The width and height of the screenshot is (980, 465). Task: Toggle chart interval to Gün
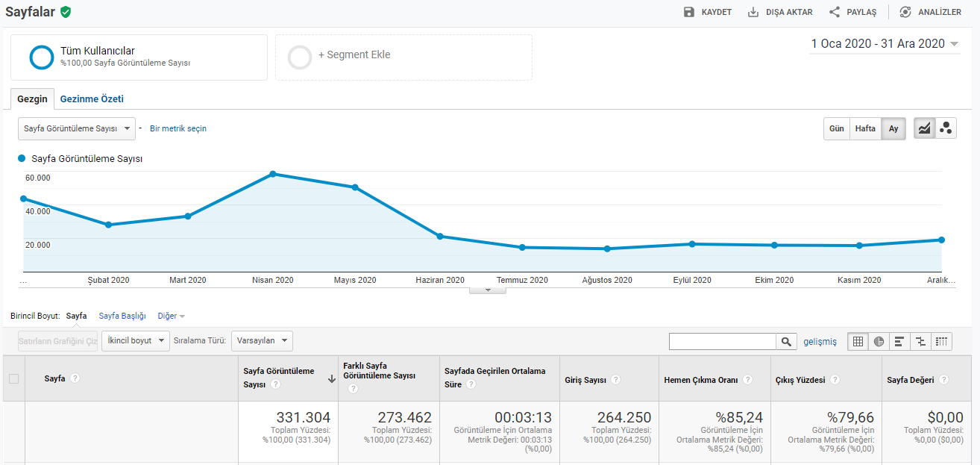837,128
